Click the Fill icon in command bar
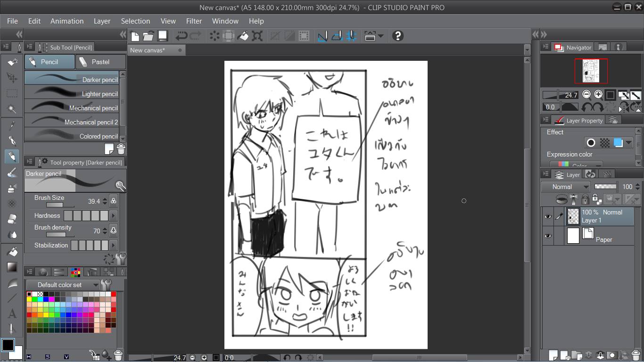Image resolution: width=644 pixels, height=362 pixels. [x=243, y=36]
